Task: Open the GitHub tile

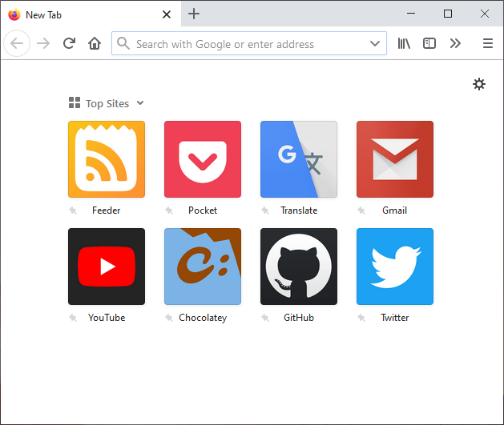Action: click(x=299, y=267)
